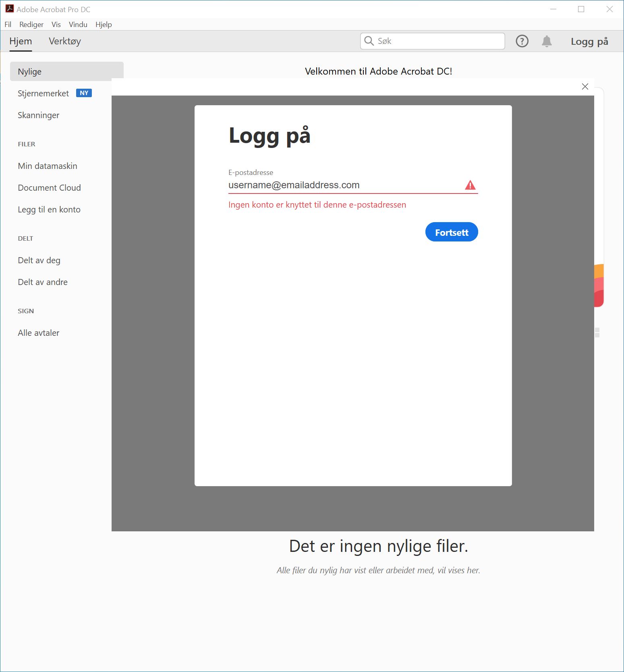This screenshot has width=624, height=672.
Task: Open Document Cloud in sidebar
Action: (x=49, y=188)
